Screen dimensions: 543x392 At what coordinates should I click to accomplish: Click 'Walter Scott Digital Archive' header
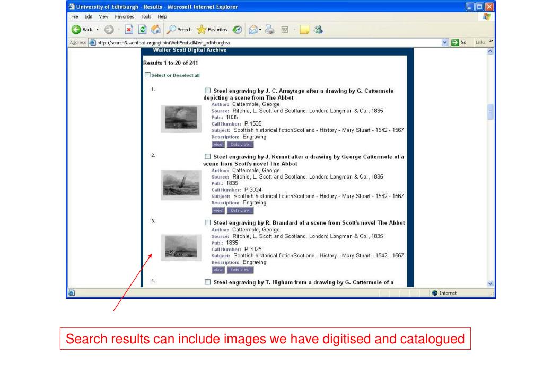point(190,50)
